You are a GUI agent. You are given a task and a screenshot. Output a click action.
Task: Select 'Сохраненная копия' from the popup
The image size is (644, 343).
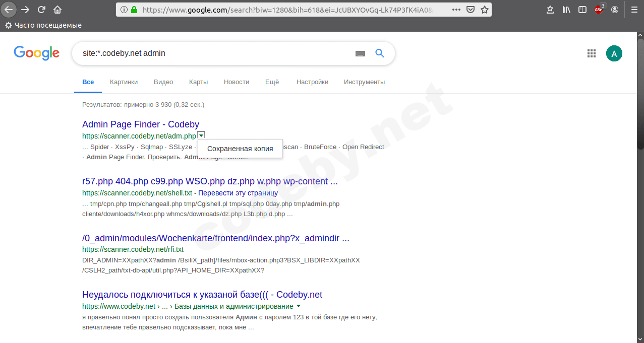240,149
